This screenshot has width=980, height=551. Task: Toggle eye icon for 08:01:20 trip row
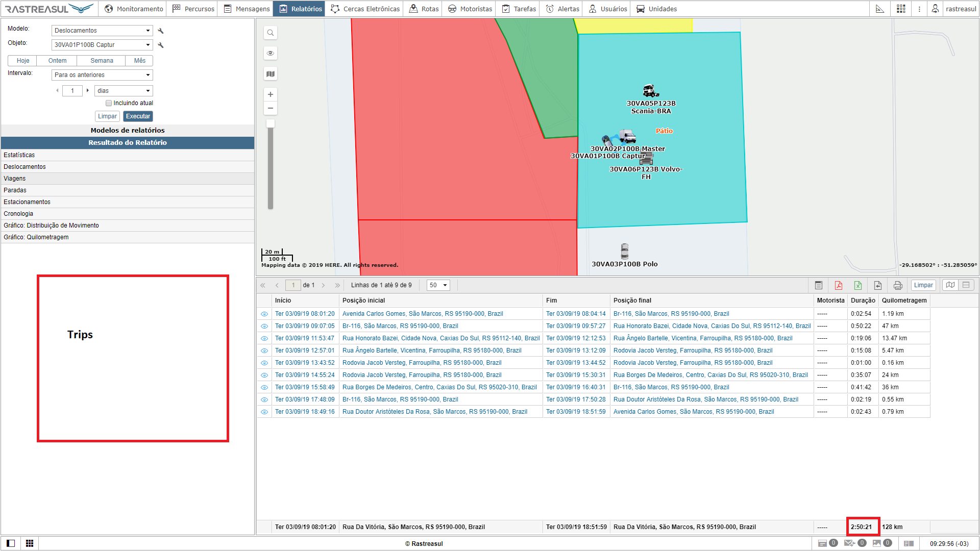coord(264,314)
